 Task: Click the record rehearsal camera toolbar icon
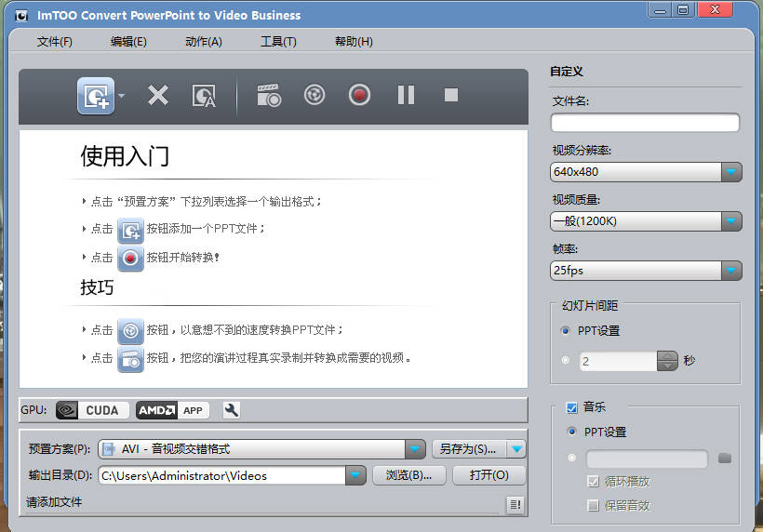(x=269, y=95)
